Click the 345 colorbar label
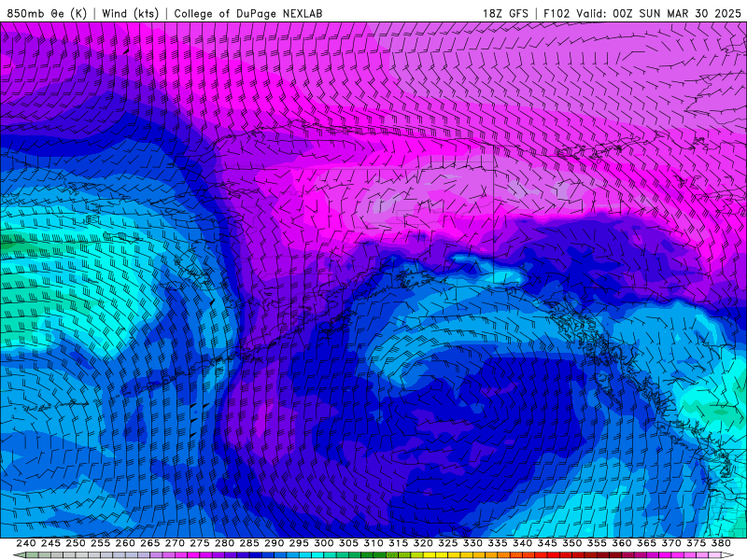This screenshot has height=560, width=747. tap(547, 543)
